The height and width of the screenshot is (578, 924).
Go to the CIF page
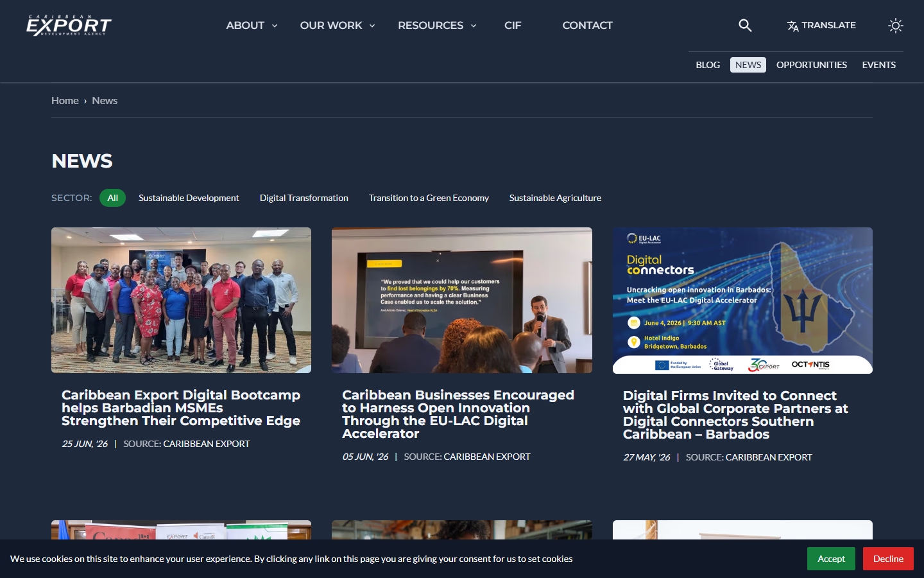point(513,25)
